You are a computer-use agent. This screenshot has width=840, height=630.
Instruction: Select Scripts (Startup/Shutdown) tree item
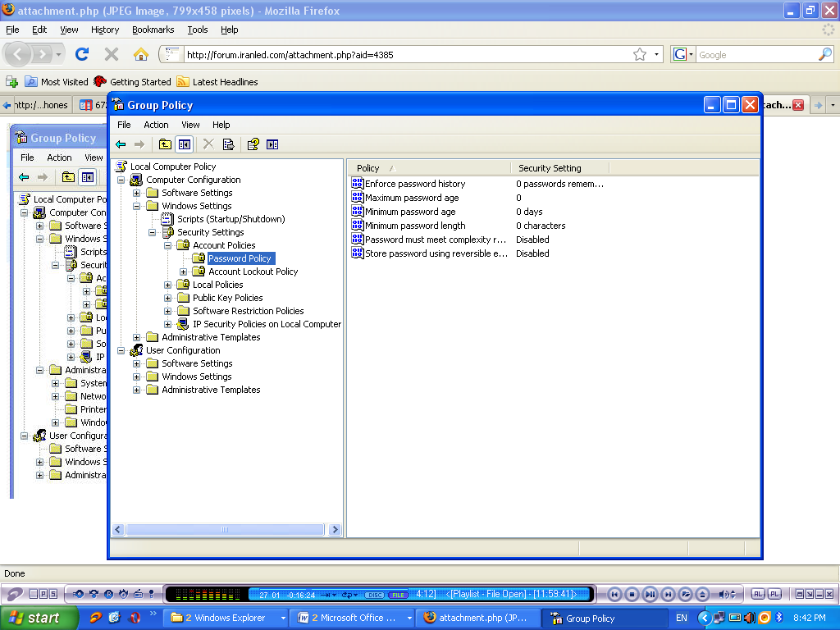tap(231, 219)
